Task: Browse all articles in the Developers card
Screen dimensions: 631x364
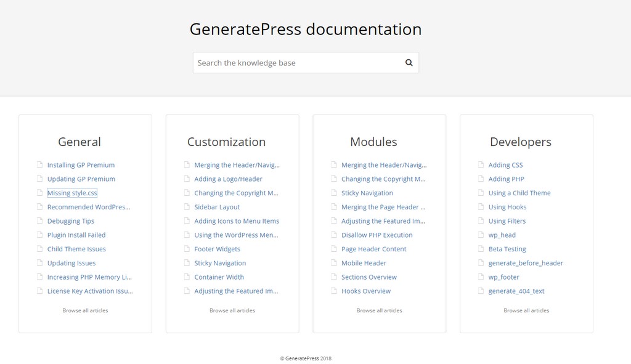Action: pyautogui.click(x=526, y=310)
